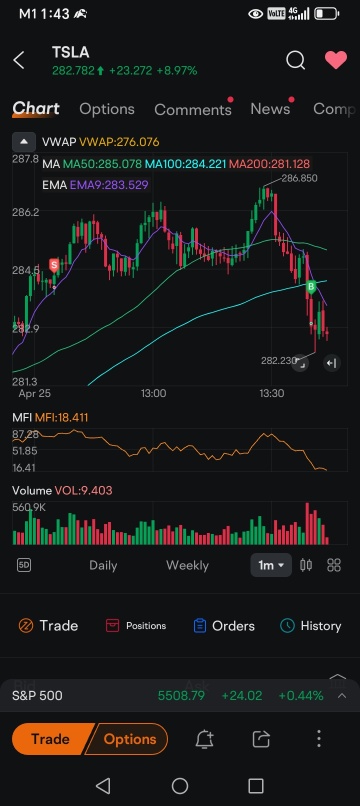360x806 pixels.
Task: Open History section
Action: (x=311, y=626)
